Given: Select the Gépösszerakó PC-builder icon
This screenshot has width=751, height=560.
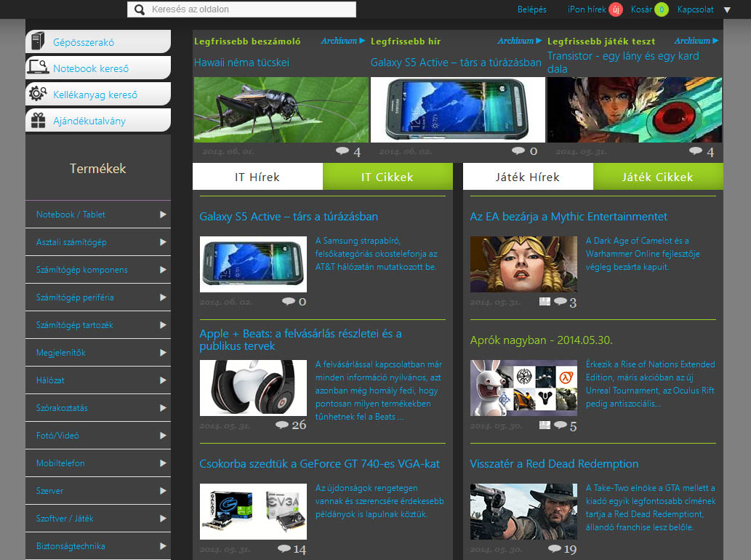Looking at the screenshot, I should click(37, 41).
